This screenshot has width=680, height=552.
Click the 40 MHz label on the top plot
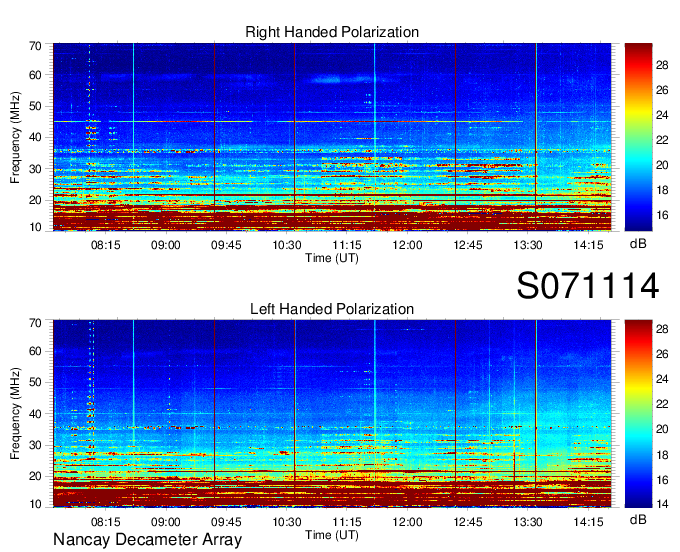(35, 137)
